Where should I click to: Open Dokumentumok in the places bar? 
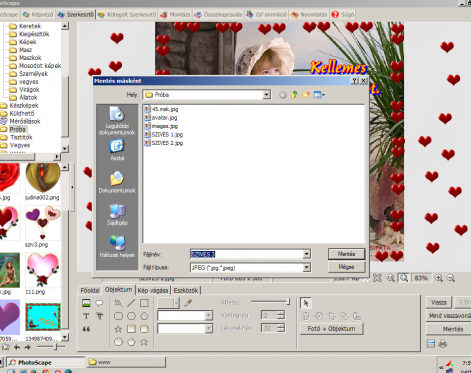point(117,182)
